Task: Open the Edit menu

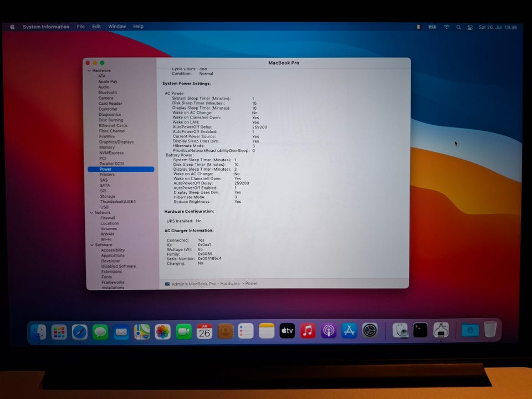Action: click(x=96, y=27)
